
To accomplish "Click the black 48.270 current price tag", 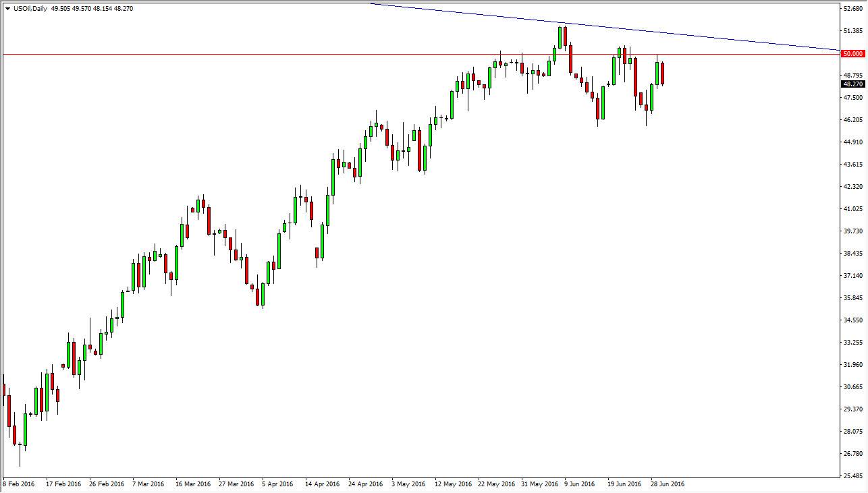I will pyautogui.click(x=852, y=84).
